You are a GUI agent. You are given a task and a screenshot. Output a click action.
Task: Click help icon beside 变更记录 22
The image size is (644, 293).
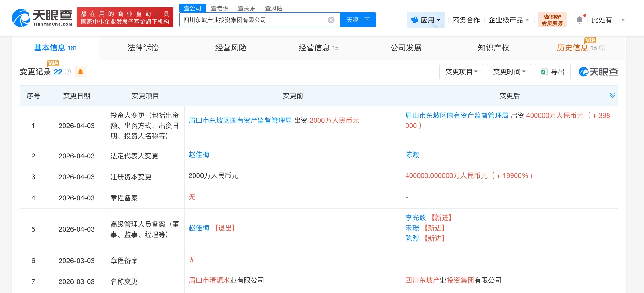pos(68,72)
